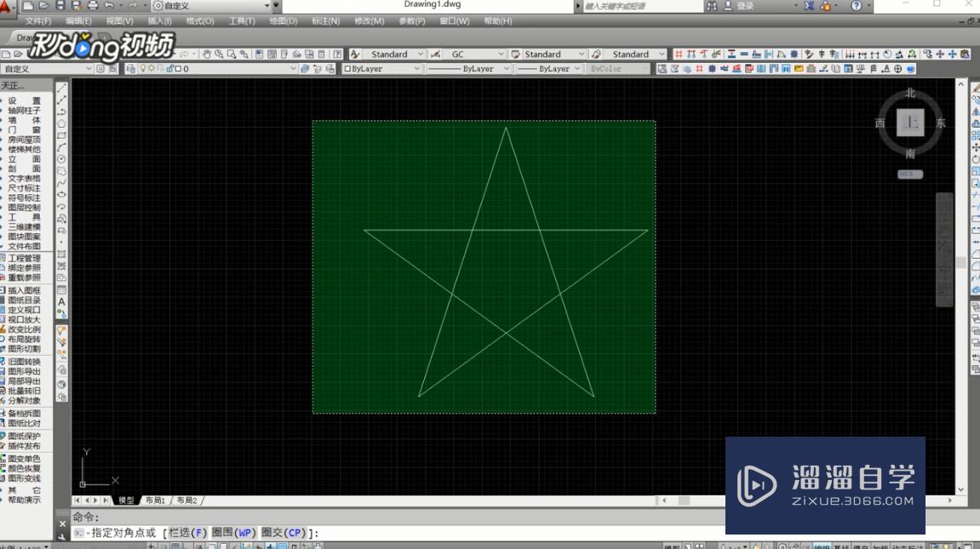Screen dimensions: 980x549
Task: Switch to the 布局1 layout tab
Action: pos(155,500)
